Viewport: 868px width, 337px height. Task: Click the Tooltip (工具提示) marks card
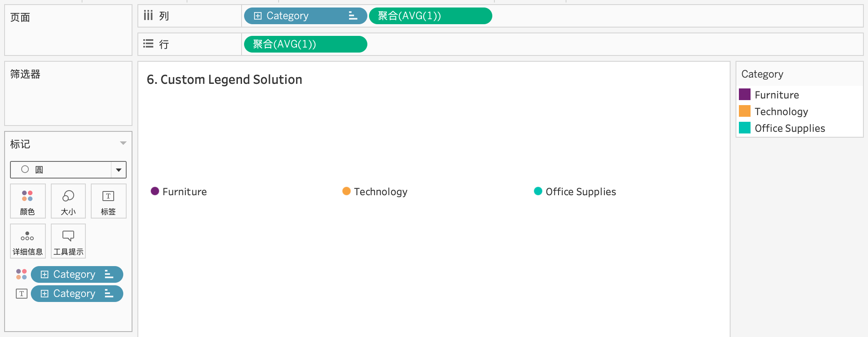(x=68, y=241)
